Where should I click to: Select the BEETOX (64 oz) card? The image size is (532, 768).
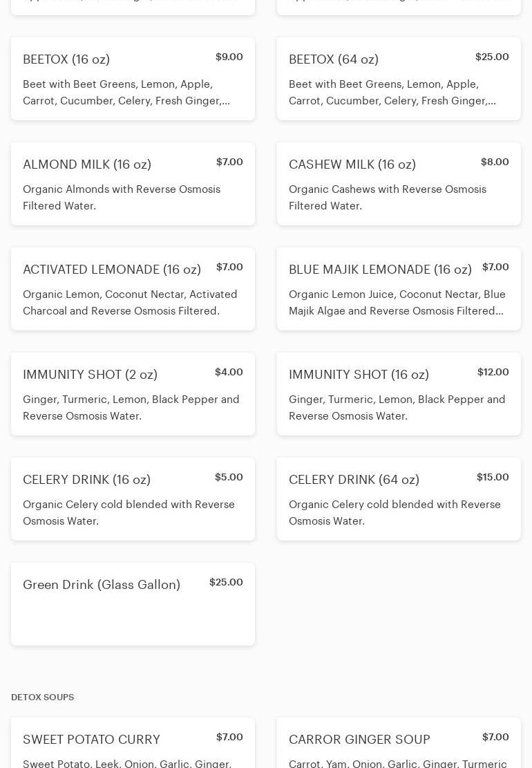(399, 79)
